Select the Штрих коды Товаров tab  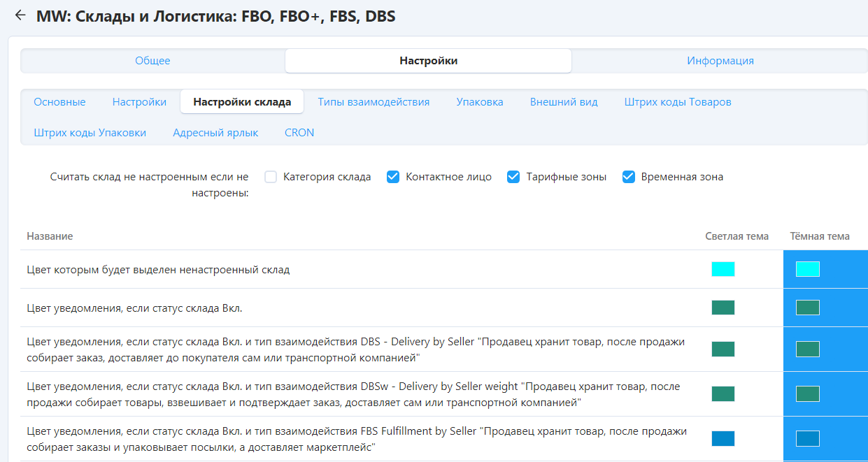coord(678,102)
